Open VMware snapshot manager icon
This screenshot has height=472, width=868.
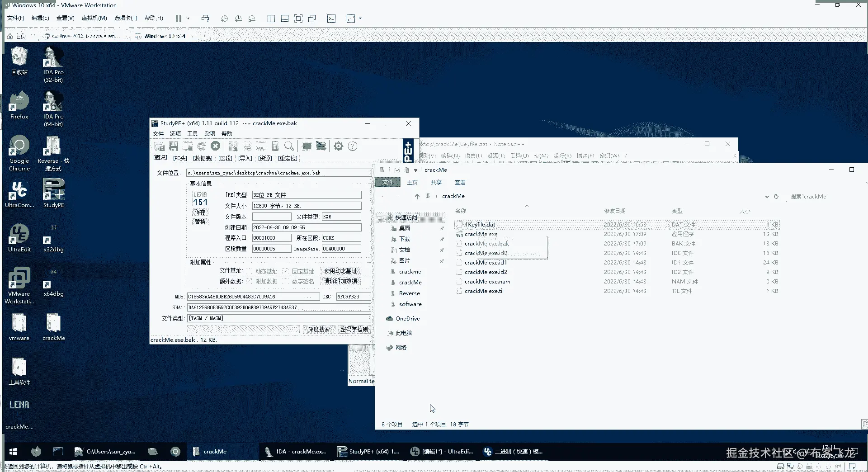pos(252,19)
